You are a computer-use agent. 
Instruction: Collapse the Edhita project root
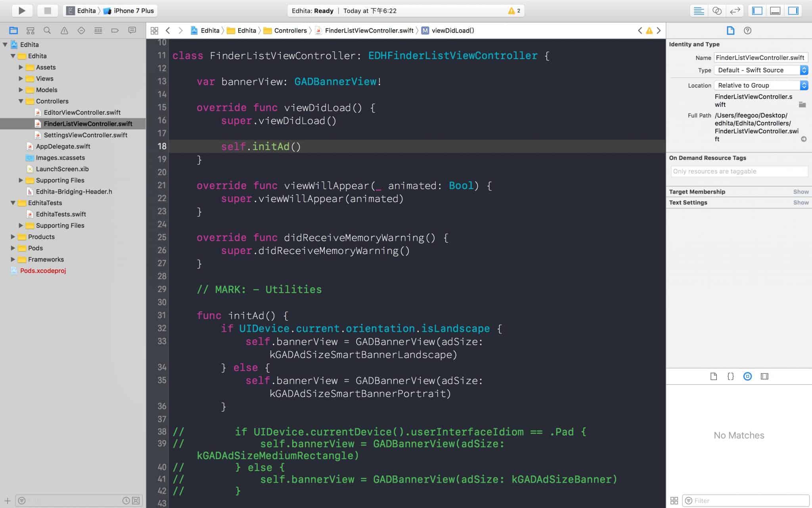5,44
